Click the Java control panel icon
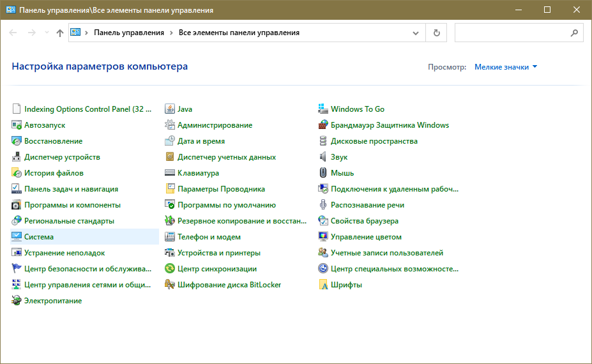Image resolution: width=592 pixels, height=364 pixels. coord(170,109)
